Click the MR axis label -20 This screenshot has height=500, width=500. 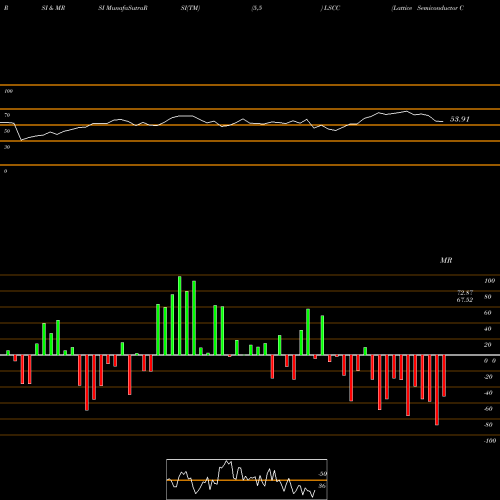488,377
